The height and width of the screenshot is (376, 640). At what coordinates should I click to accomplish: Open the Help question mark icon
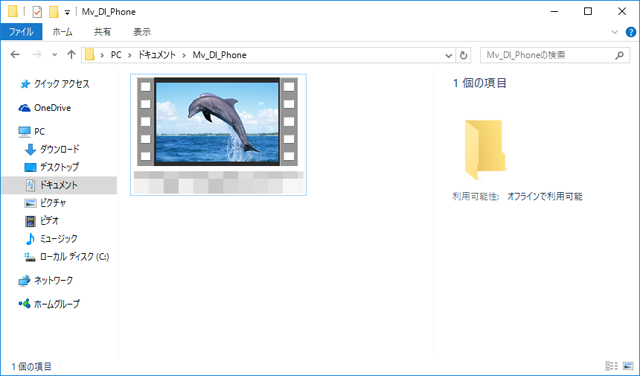631,32
